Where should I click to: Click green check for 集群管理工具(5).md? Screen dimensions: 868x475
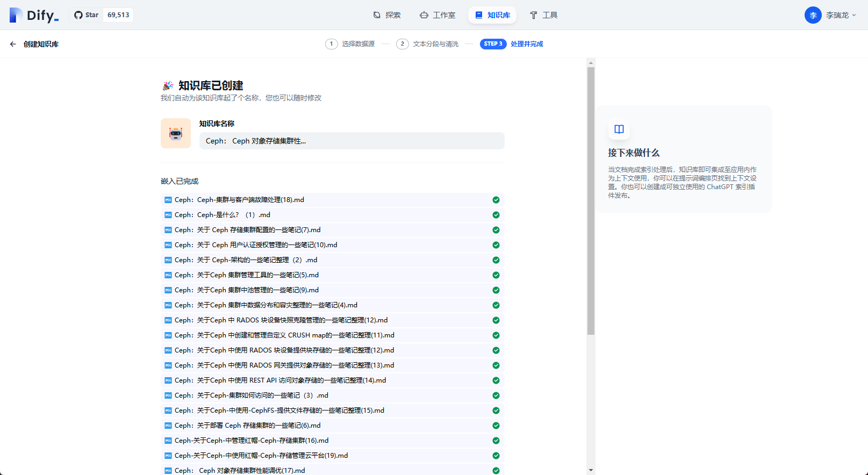[496, 275]
